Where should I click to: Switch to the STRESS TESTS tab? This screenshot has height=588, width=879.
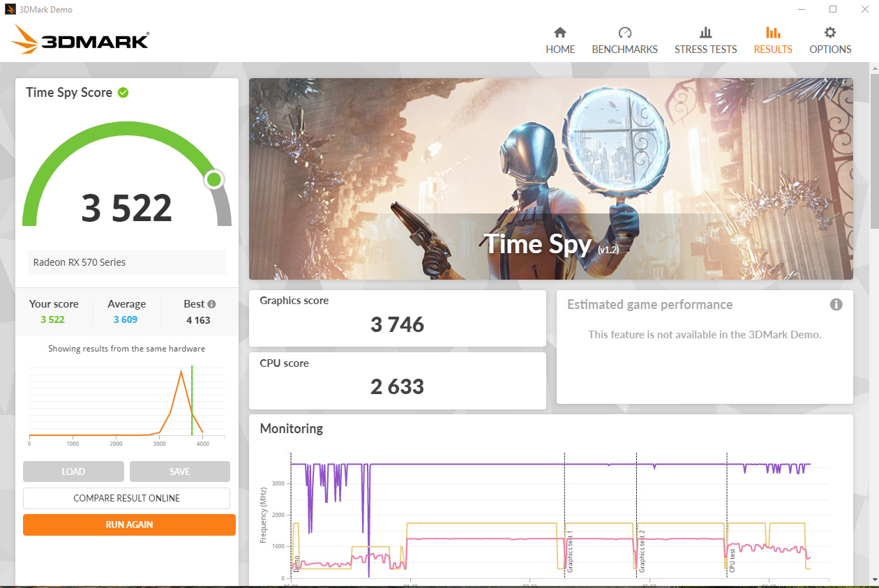(705, 40)
